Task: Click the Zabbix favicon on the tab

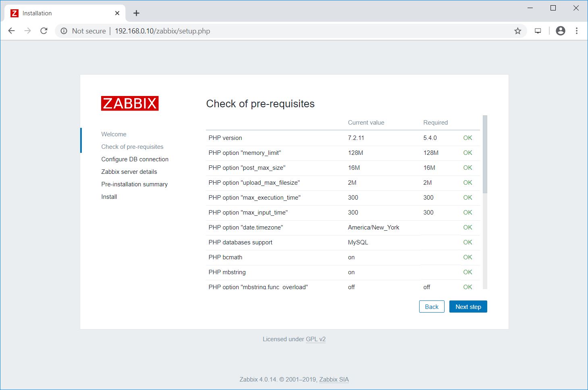Action: pos(15,13)
